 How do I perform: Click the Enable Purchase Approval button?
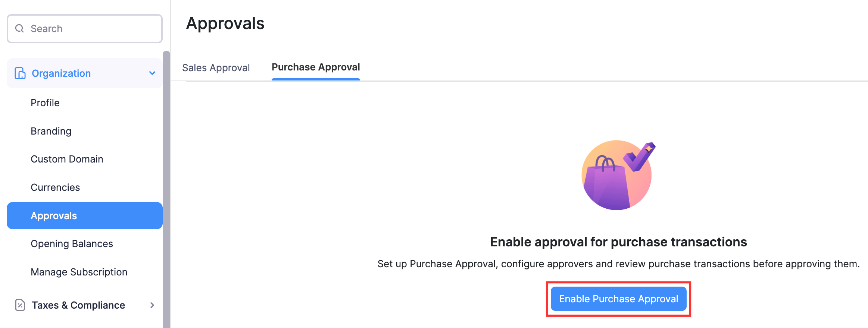(x=618, y=299)
